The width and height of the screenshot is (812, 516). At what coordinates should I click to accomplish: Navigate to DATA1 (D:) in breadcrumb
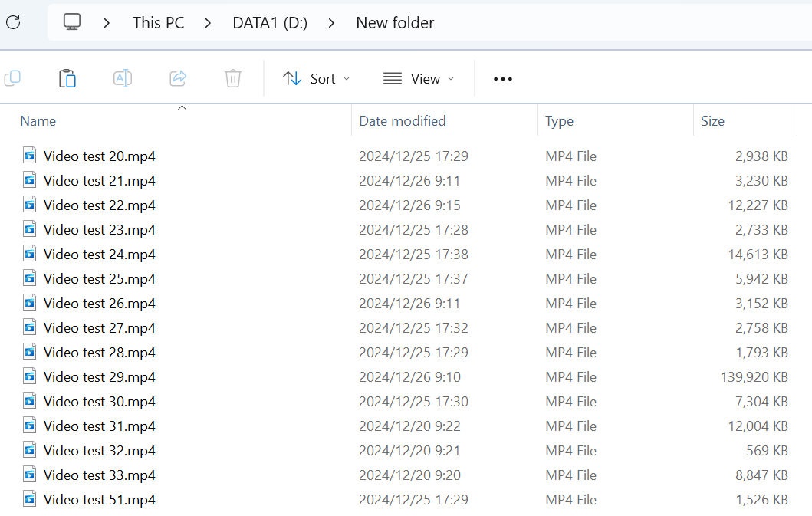click(x=270, y=23)
